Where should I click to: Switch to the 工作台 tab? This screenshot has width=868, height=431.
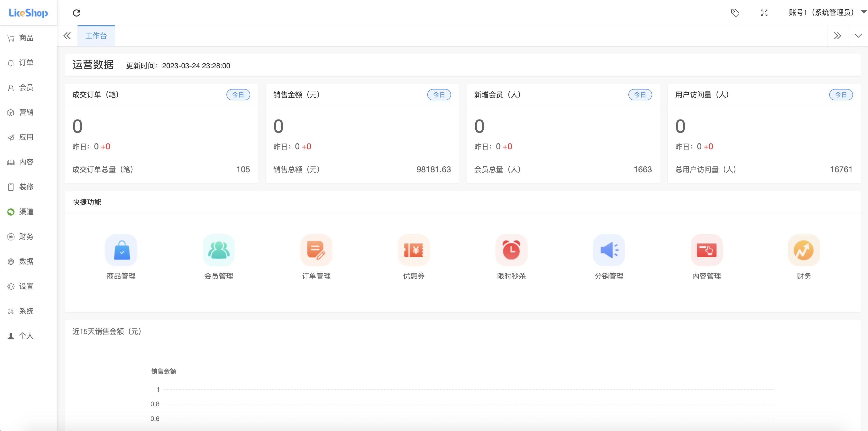(x=96, y=35)
